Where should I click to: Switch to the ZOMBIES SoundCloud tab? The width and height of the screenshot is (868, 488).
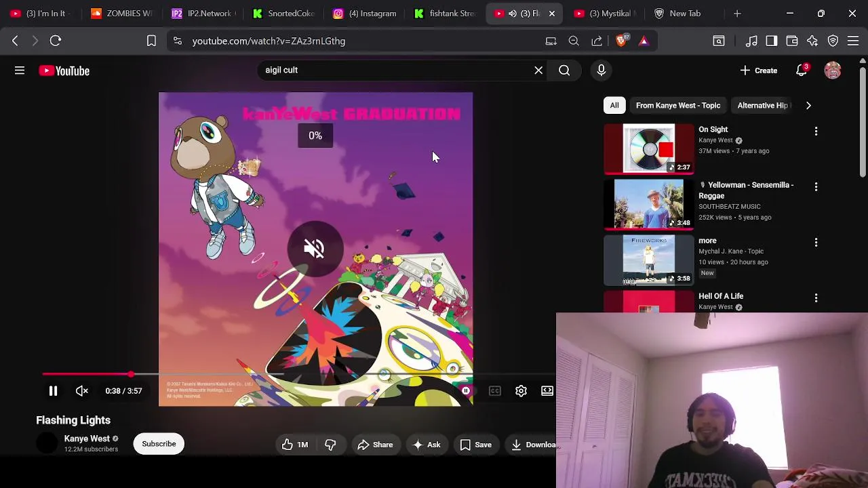[x=122, y=14]
